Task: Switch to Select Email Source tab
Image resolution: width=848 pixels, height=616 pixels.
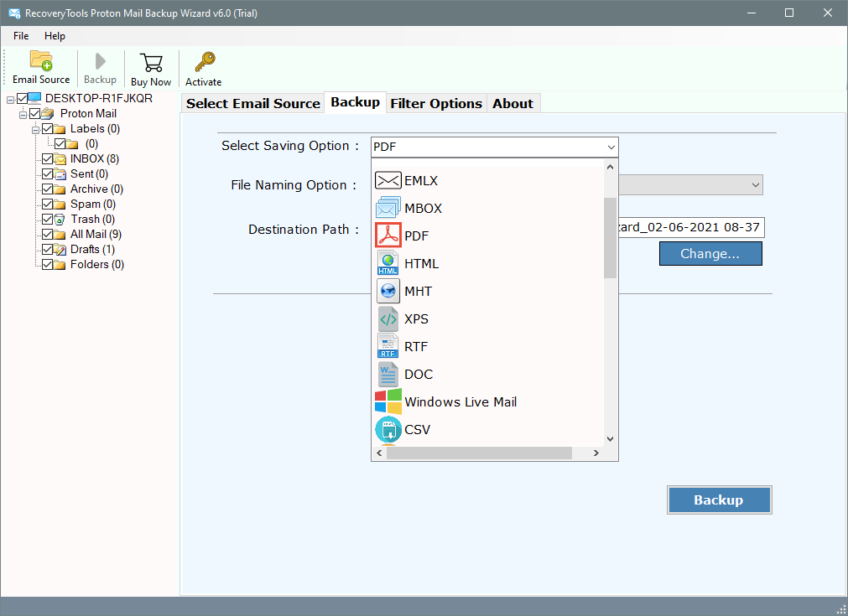Action: 253,103
